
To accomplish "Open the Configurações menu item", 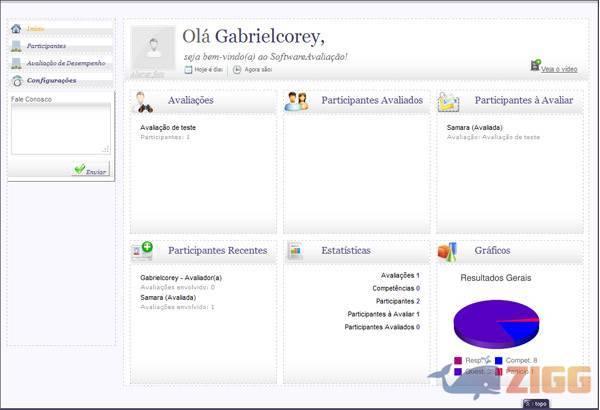I will 51,80.
